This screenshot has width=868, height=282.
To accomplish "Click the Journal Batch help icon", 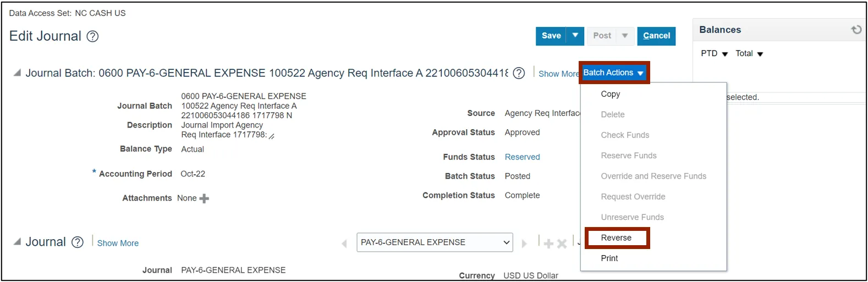I will [518, 73].
